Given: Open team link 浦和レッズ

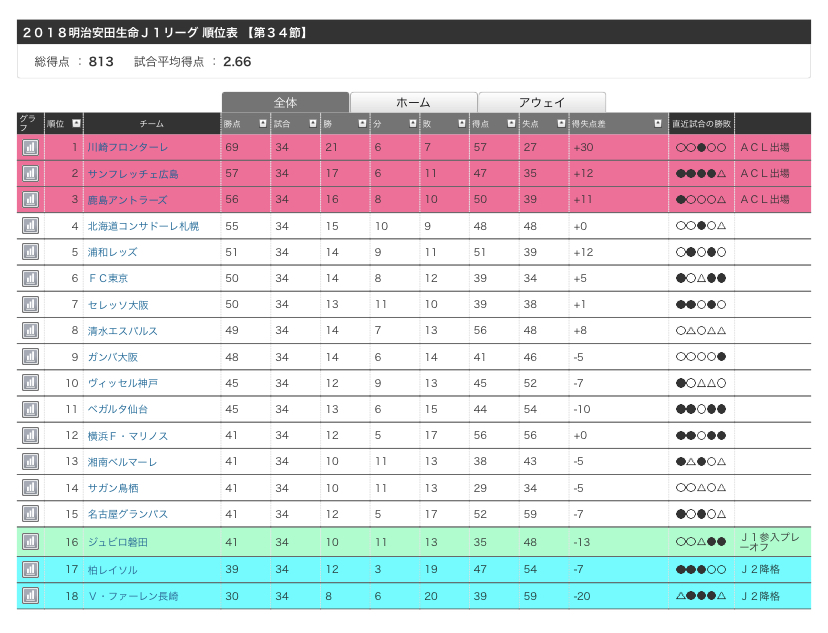Looking at the screenshot, I should [x=112, y=252].
